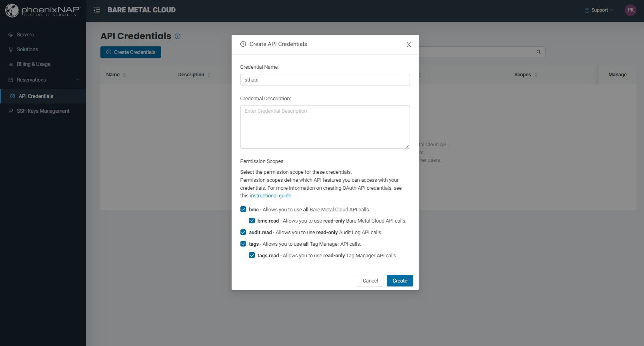Open the PK user avatar menu
The width and height of the screenshot is (644, 346).
[x=630, y=10]
